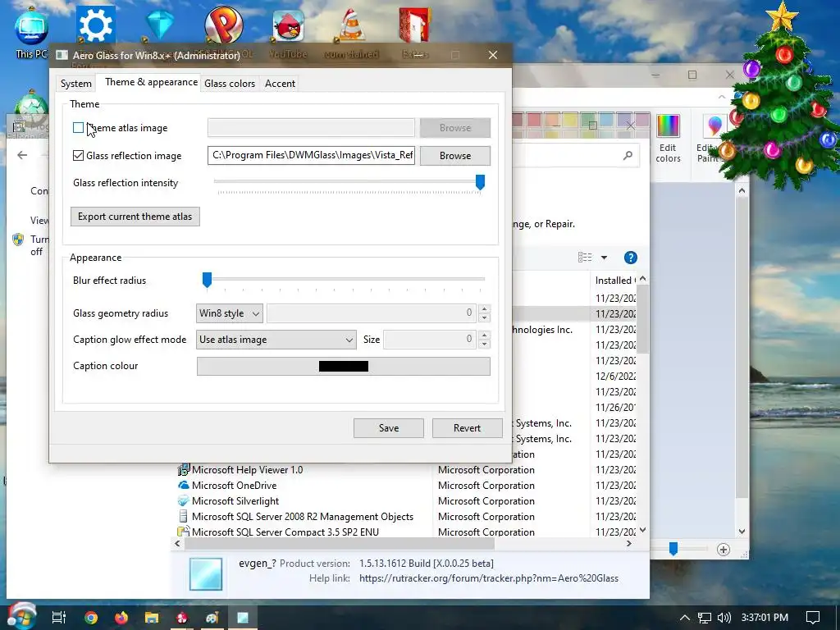Click the caption glow Size number field
The height and width of the screenshot is (630, 840).
coord(430,340)
